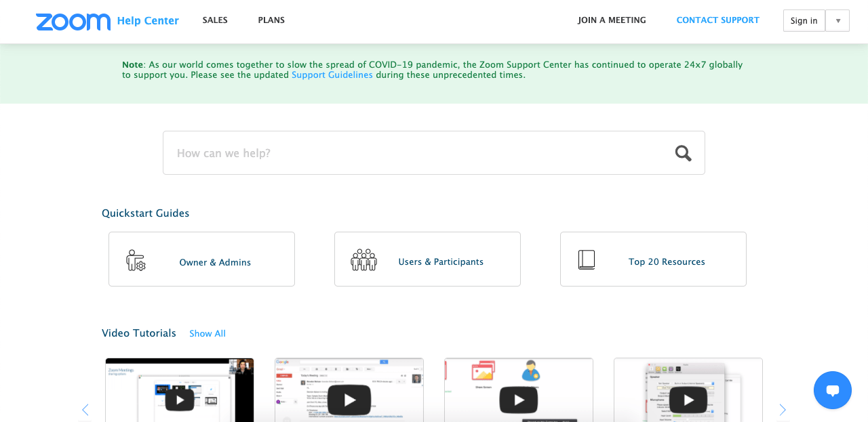Follow the Support Guidelines link
This screenshot has height=422, width=868.
click(332, 75)
